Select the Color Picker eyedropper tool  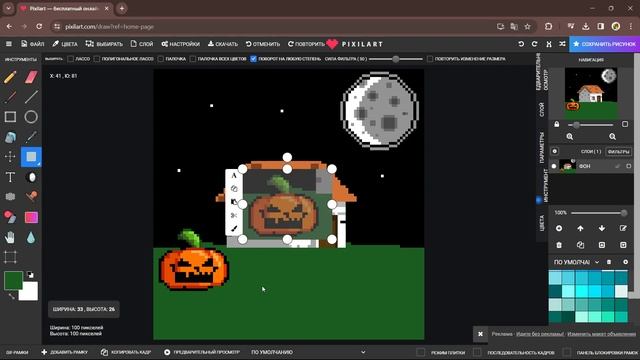pos(31,137)
